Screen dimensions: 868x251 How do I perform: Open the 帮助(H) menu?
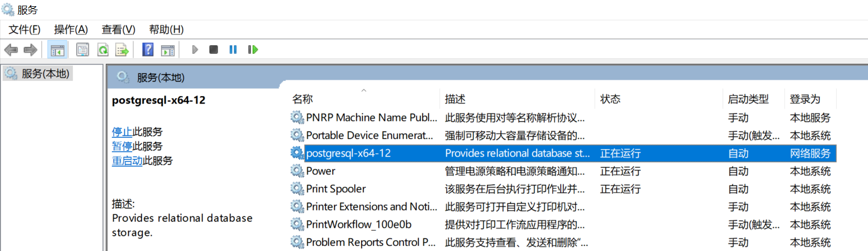[x=166, y=29]
